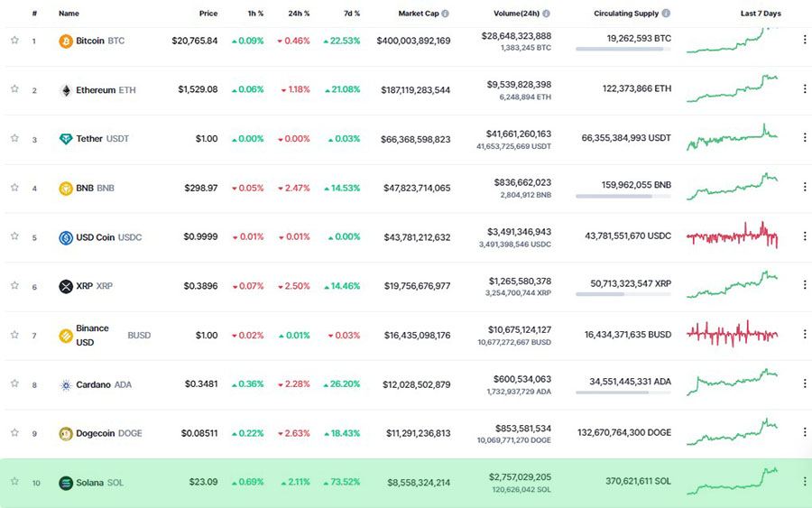Click the Ethereum diamond logo icon
Screen dimensions: 812x508
(66, 90)
